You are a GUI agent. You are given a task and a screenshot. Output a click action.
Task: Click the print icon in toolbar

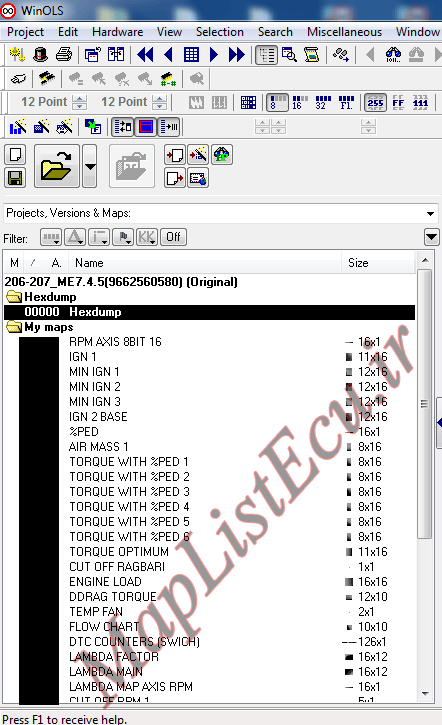pos(64,55)
